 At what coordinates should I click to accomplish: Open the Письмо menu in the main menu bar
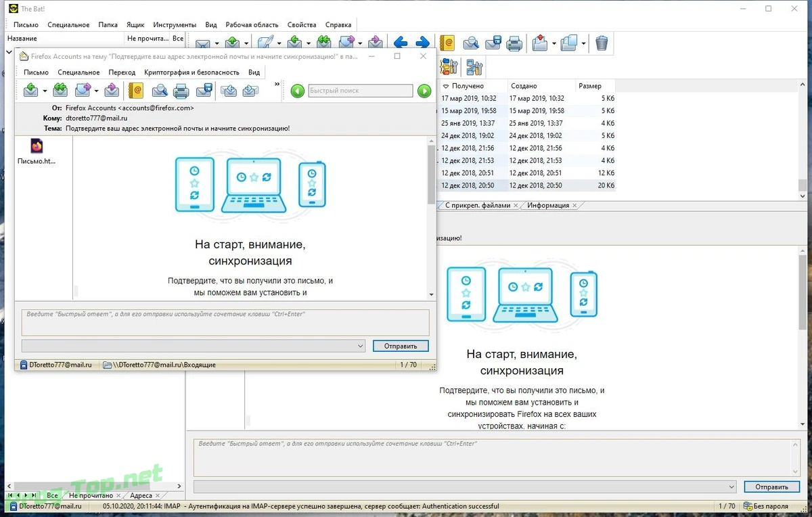click(26, 24)
